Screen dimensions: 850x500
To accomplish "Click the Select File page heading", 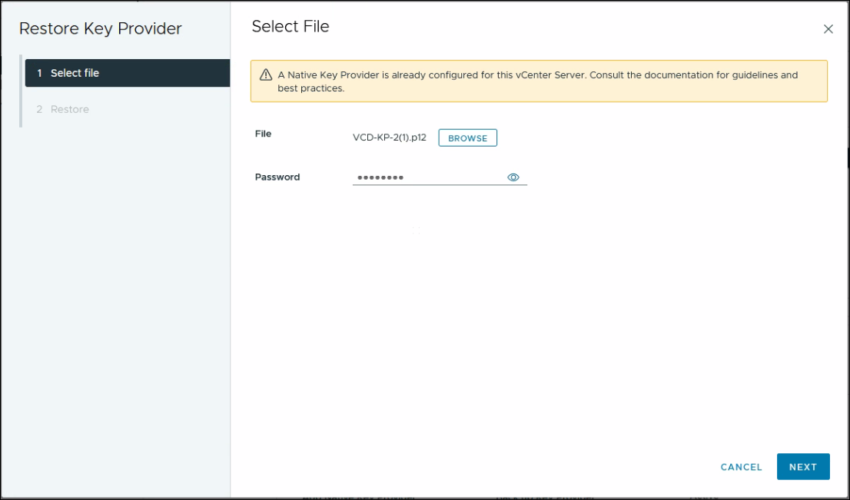I will (290, 27).
